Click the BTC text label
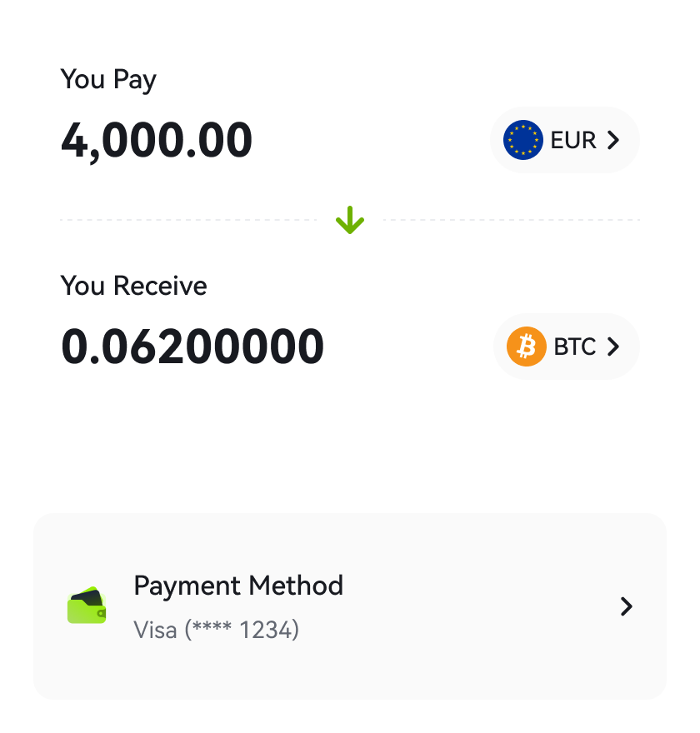 [575, 347]
